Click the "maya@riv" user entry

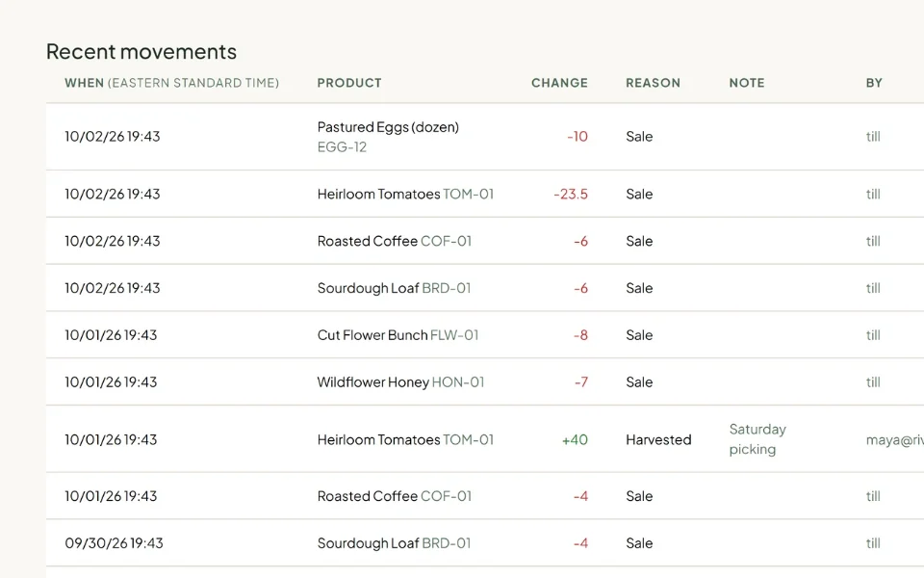894,440
